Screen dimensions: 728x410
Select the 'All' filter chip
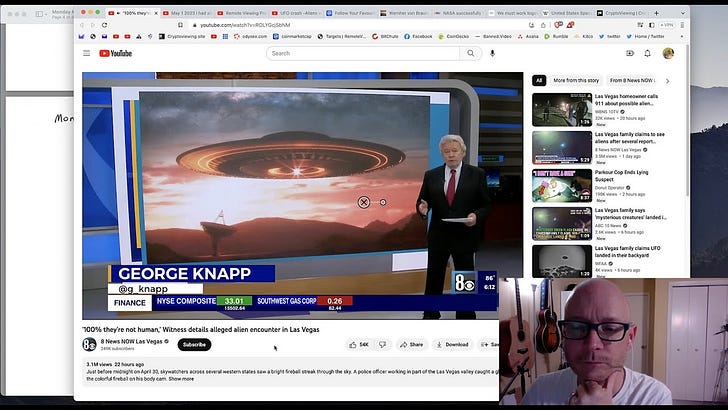(539, 80)
